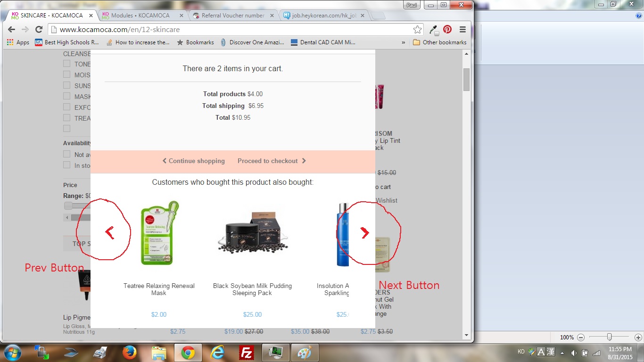Viewport: 644px width, 362px height.
Task: Open the Discover One Amazi bookmark
Action: click(x=252, y=42)
